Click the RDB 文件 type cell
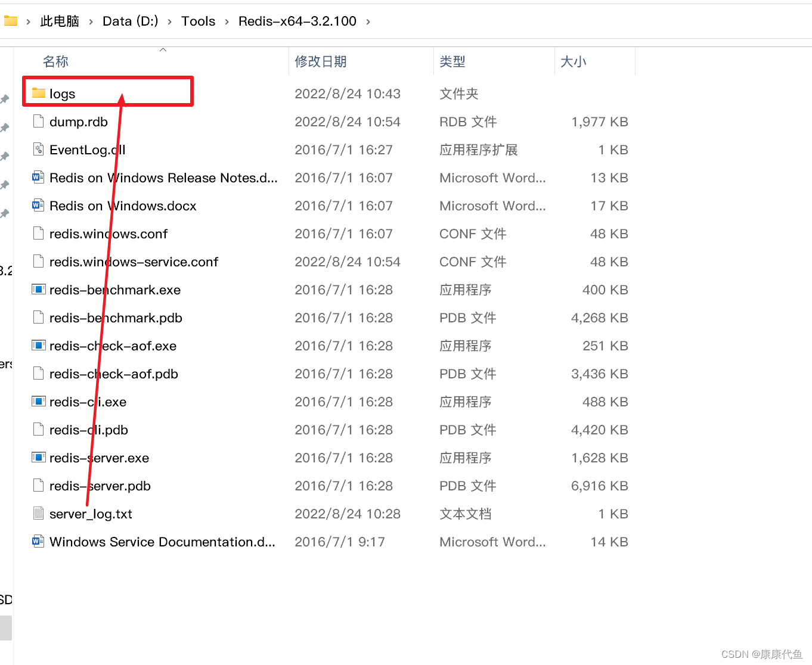The image size is (812, 665). (468, 122)
